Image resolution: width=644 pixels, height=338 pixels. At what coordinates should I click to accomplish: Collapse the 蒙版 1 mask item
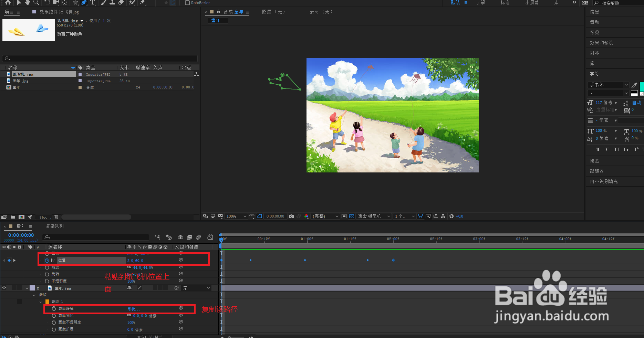coord(41,302)
